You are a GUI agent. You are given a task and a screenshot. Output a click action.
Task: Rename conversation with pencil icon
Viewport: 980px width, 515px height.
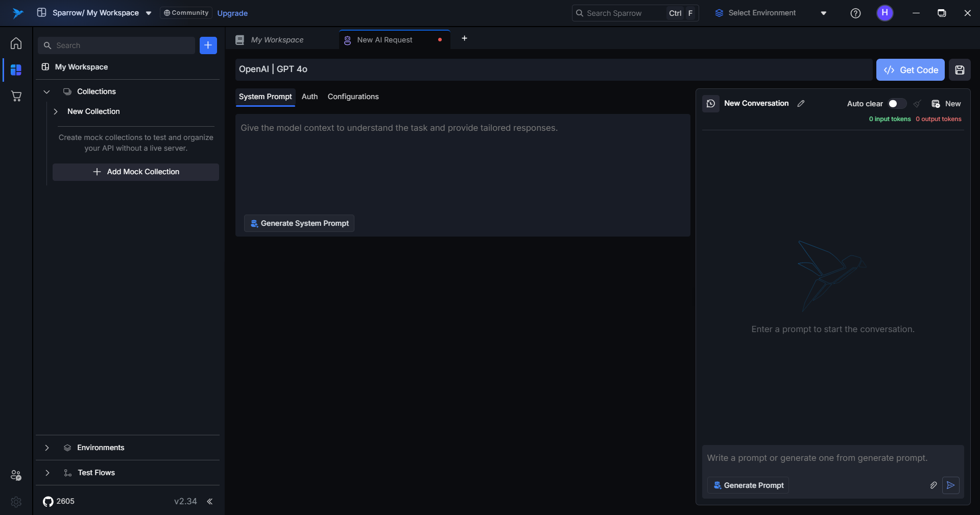801,104
